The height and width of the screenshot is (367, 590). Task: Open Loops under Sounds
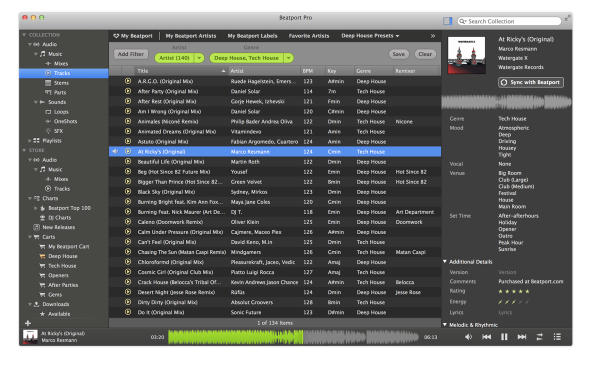click(x=61, y=112)
